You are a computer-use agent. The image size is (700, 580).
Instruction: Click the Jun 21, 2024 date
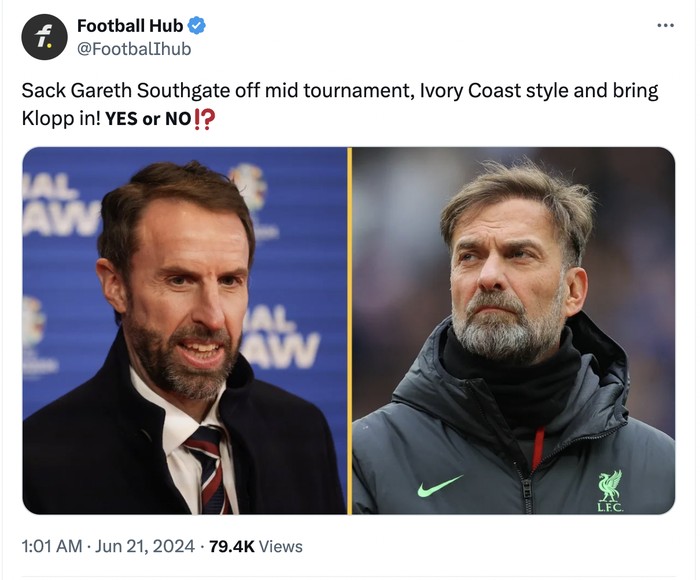(148, 546)
